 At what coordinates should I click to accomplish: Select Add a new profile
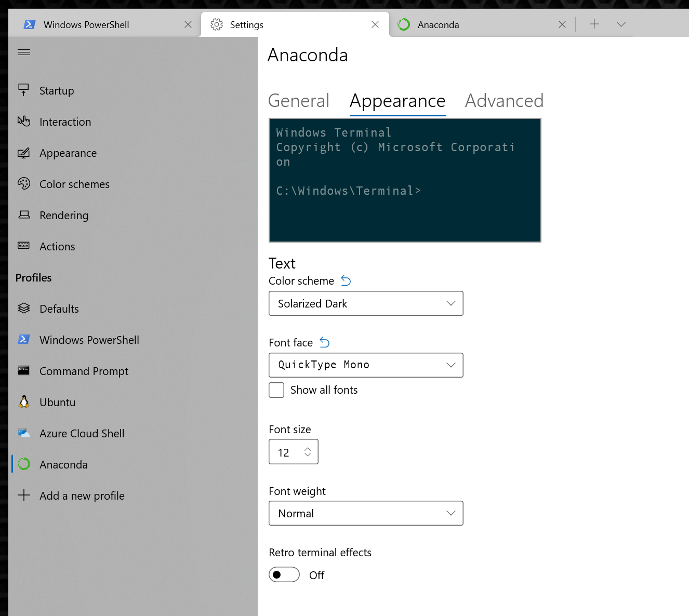tap(82, 496)
